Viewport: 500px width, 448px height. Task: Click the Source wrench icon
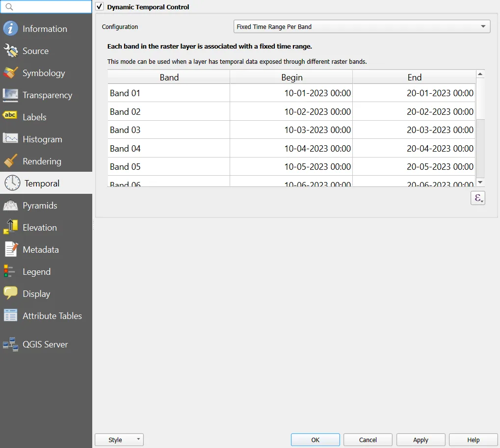(10, 51)
